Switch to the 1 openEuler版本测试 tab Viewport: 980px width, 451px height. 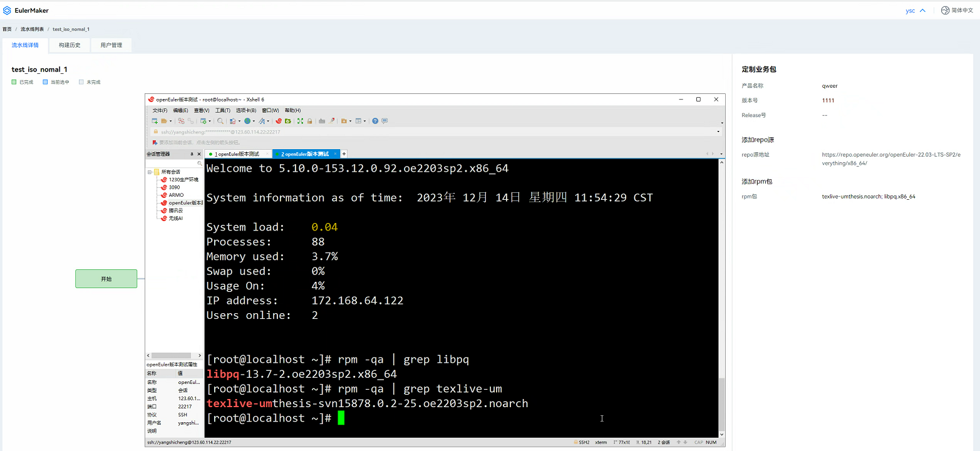pos(237,153)
